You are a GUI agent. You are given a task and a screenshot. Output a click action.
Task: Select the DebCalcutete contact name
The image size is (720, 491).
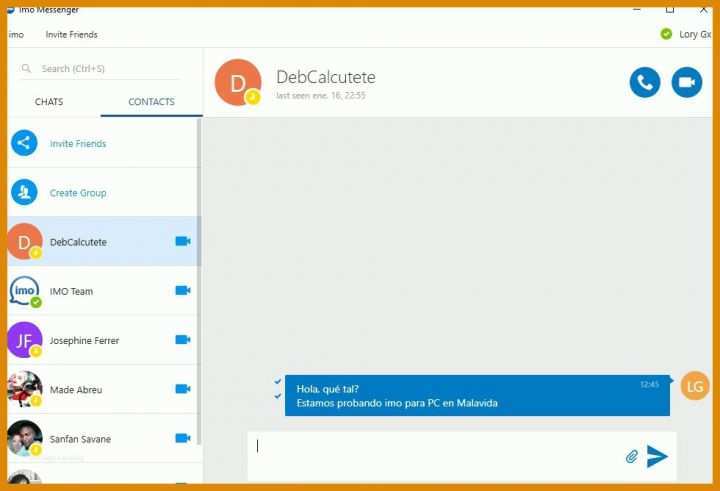78,242
